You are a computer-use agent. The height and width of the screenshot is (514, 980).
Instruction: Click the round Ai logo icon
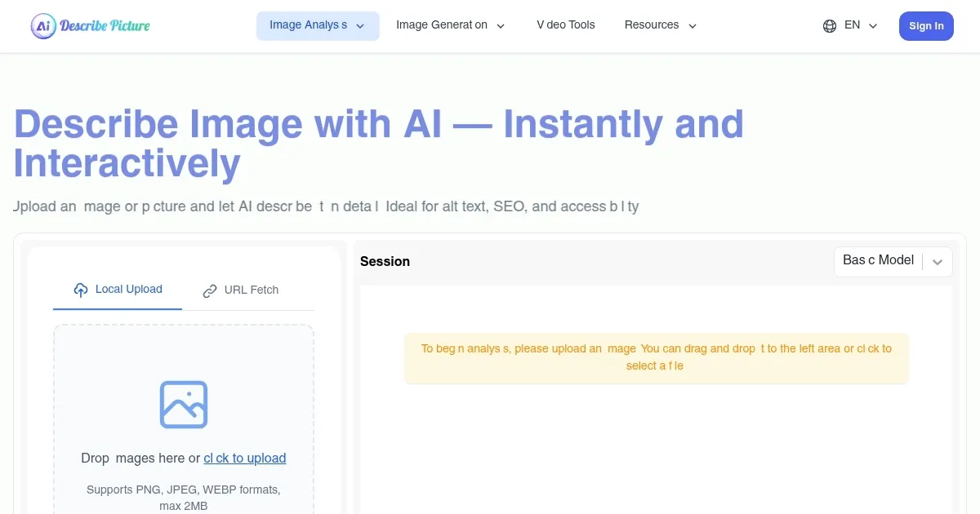pos(44,26)
